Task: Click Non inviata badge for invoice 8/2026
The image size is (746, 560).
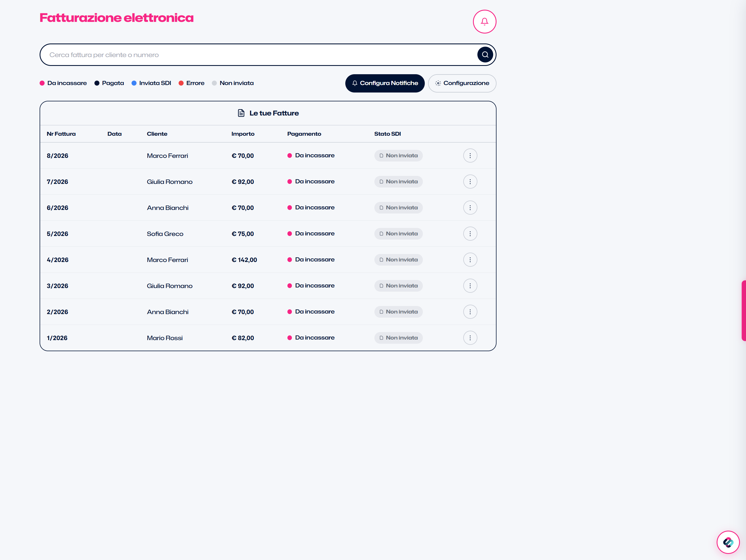Action: (x=398, y=156)
